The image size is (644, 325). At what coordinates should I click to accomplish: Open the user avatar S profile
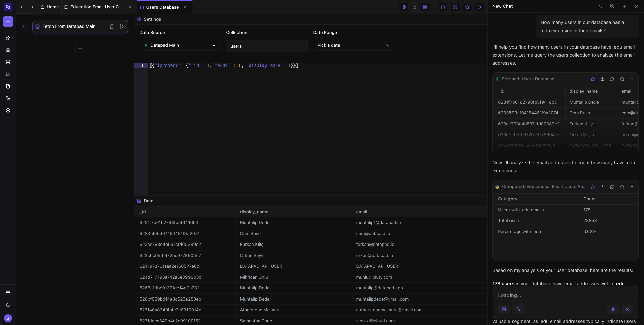pos(8,318)
